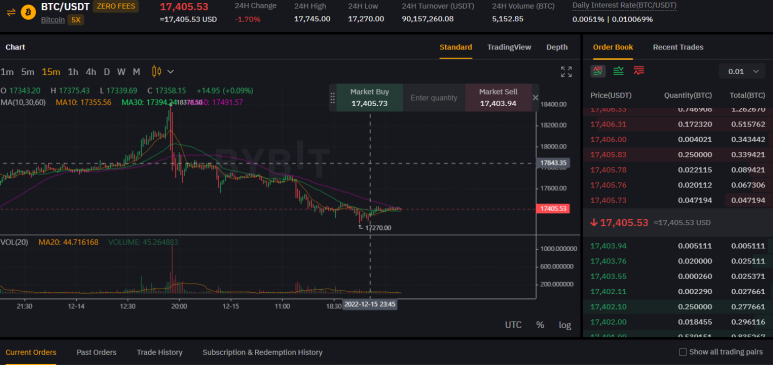
Task: Click the 2022-12-15 23:45 time label
Action: pos(370,305)
